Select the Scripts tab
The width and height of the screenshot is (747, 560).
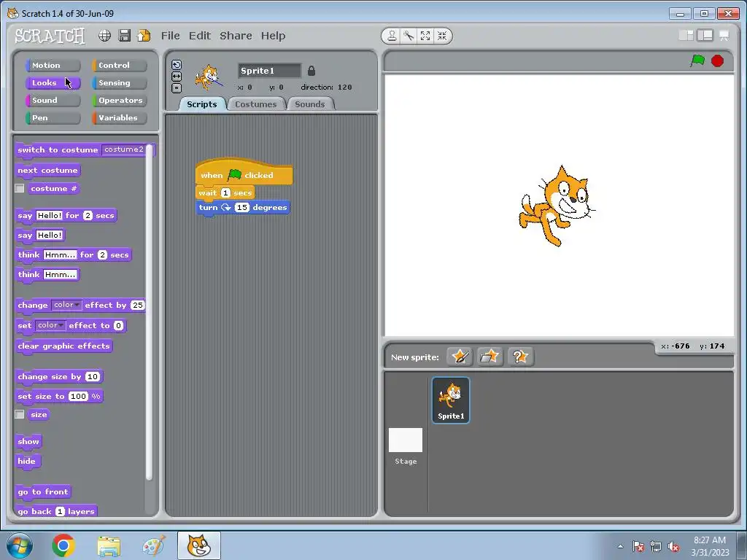pos(202,104)
